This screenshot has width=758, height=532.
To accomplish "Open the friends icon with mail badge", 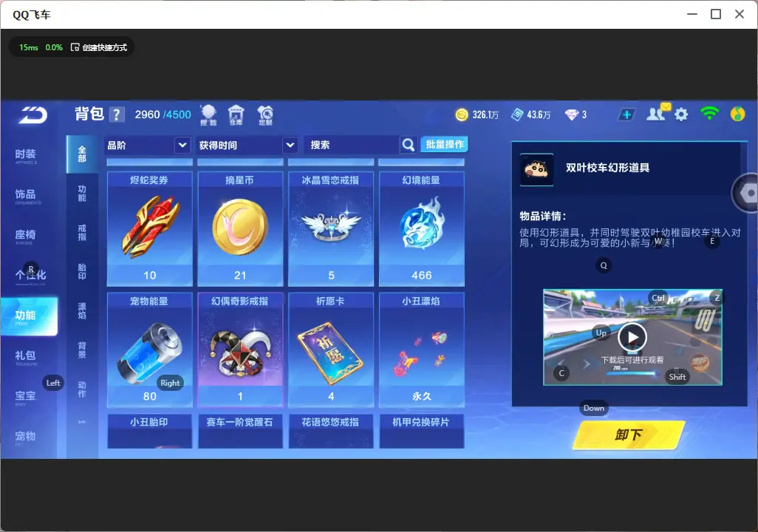I will (x=658, y=113).
